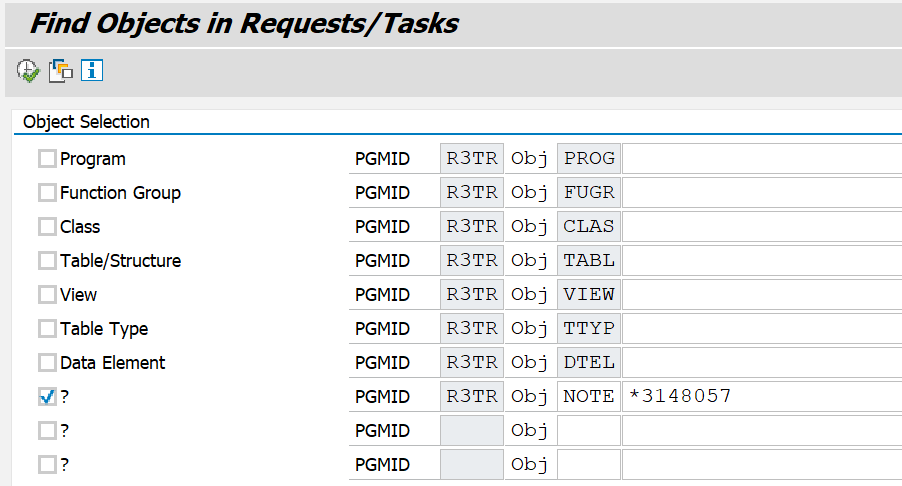
Task: Enable the Table Type checkbox
Action: click(x=47, y=329)
